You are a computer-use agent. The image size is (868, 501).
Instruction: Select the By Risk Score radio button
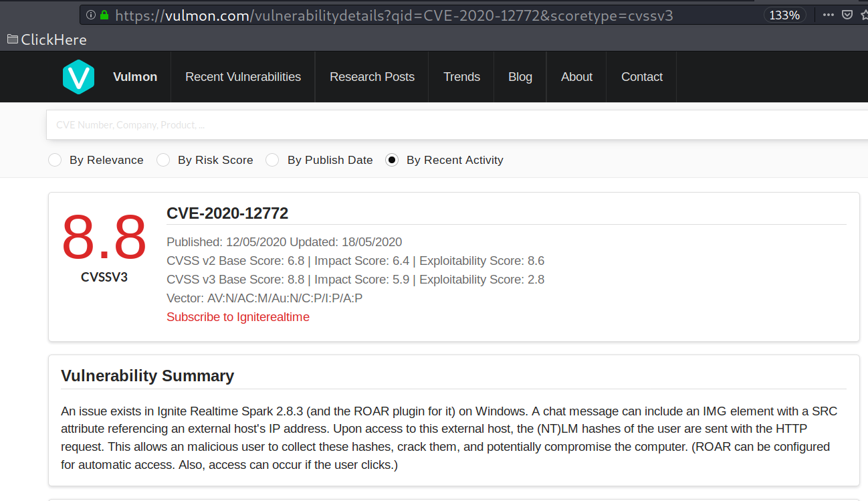pyautogui.click(x=163, y=160)
